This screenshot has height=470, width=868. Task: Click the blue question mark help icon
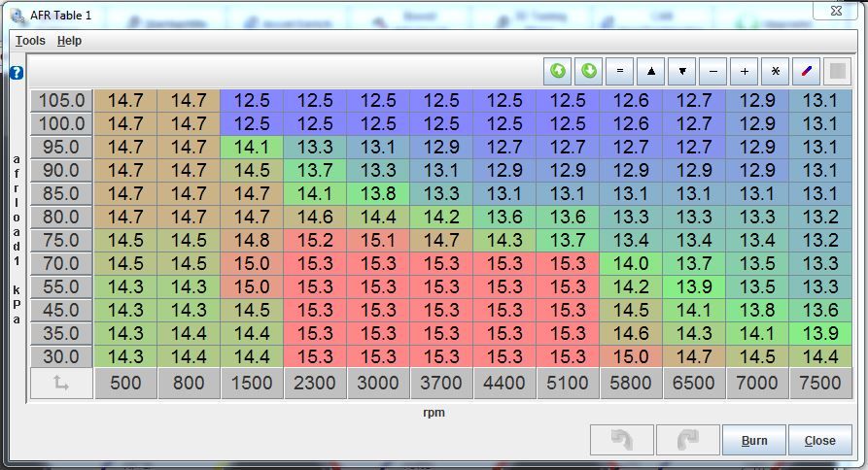17,73
